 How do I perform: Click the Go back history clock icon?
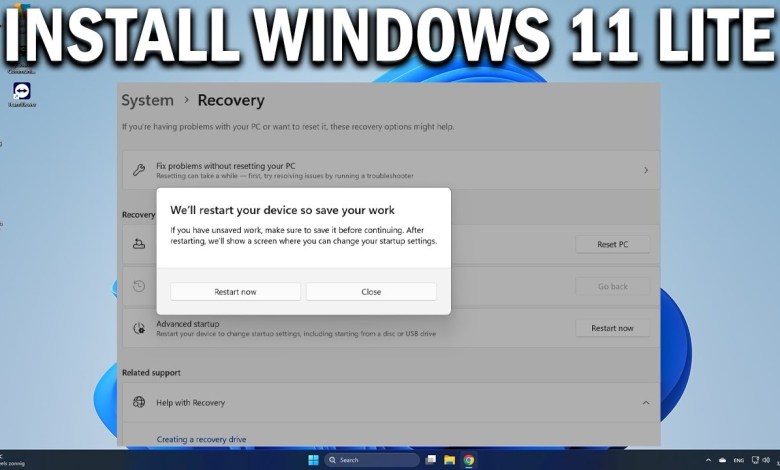click(x=139, y=286)
